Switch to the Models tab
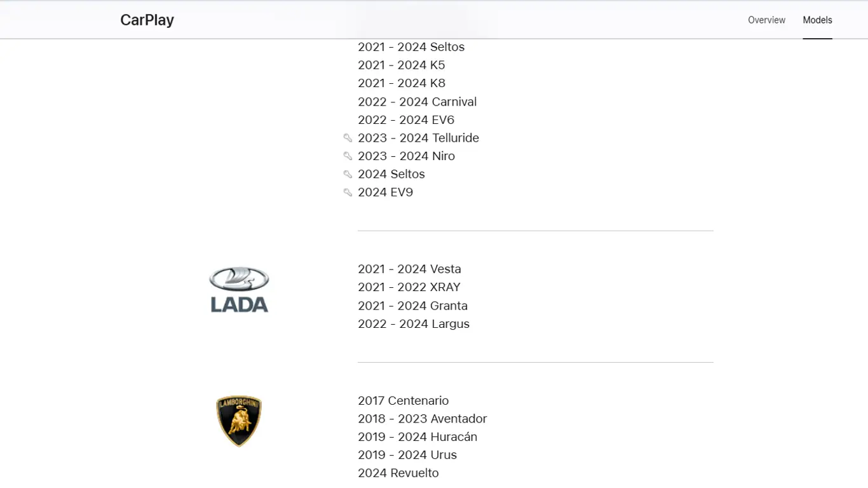The image size is (868, 488). tap(817, 20)
